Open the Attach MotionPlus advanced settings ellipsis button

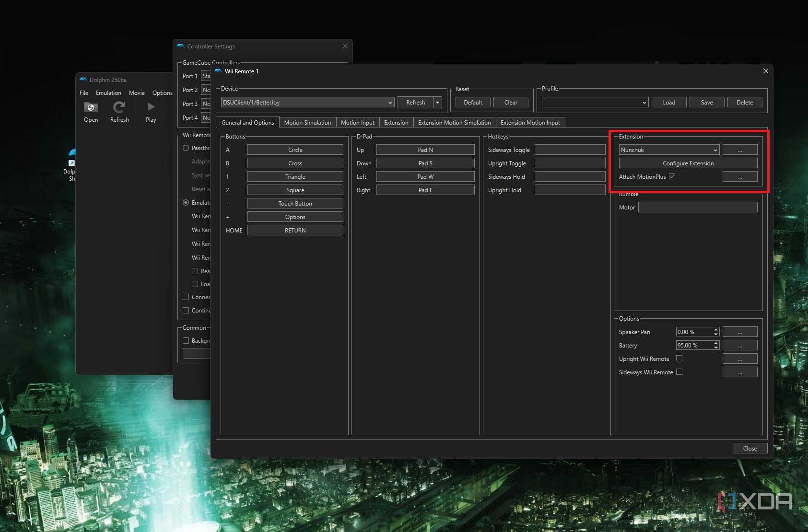pos(740,177)
